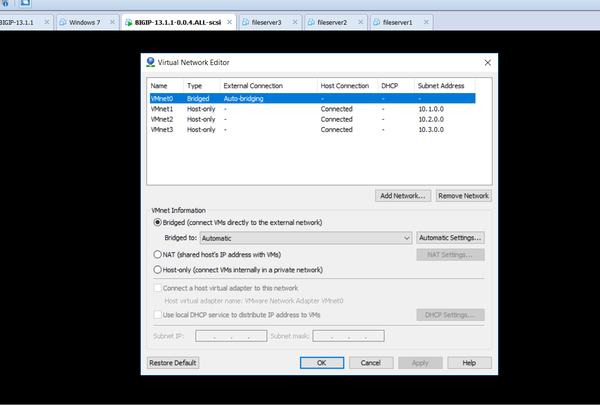Select the VMnet3 network row
600x405 pixels.
coord(312,129)
